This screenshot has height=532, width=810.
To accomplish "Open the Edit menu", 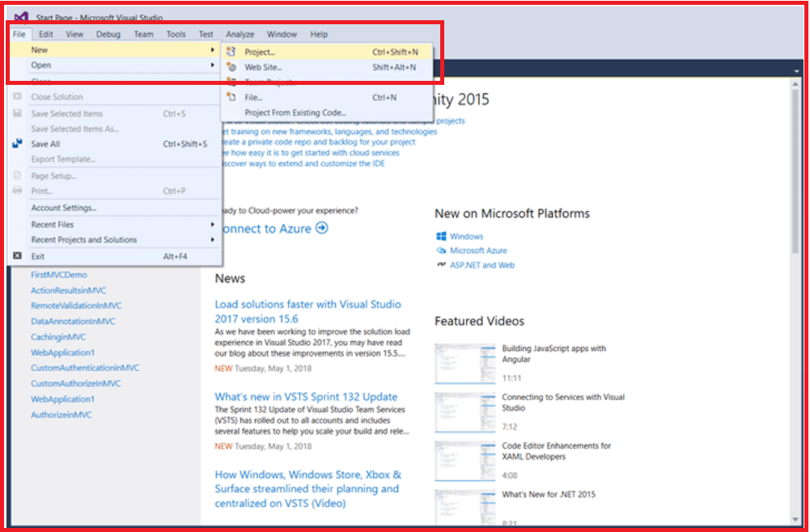I will point(46,34).
